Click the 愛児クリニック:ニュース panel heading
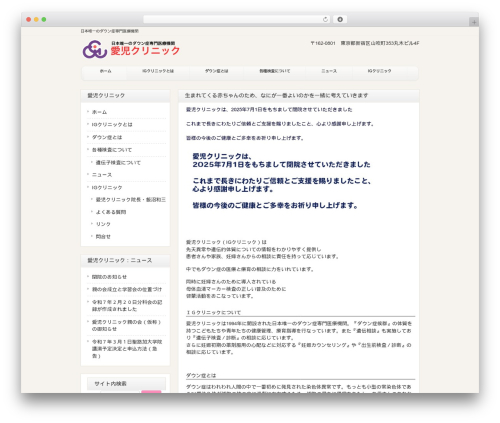 point(120,260)
